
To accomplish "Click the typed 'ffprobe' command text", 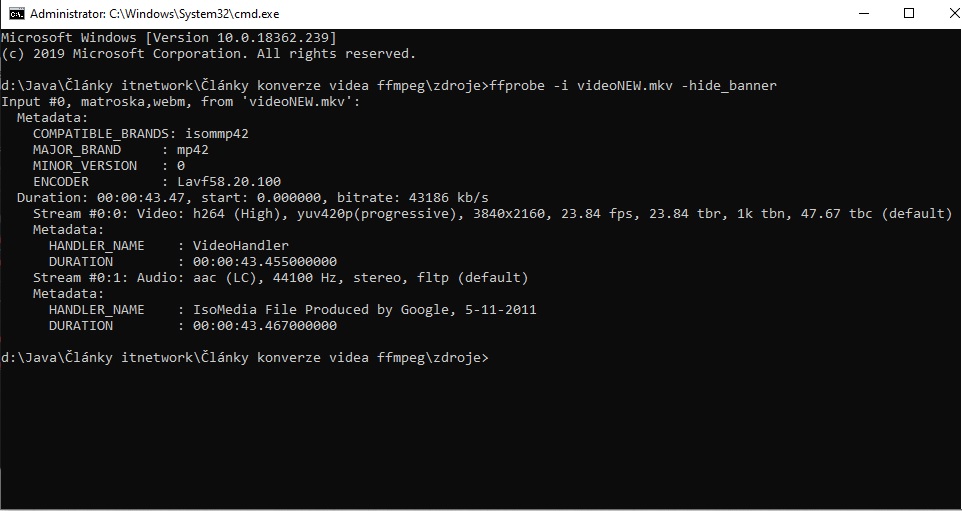I will pos(516,86).
